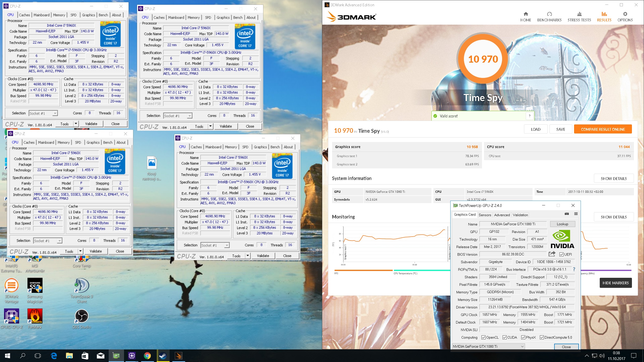Screen dimensions: 644x362
Task: Open GPU selection dropdown in GPU-Z
Action: pyautogui.click(x=488, y=346)
